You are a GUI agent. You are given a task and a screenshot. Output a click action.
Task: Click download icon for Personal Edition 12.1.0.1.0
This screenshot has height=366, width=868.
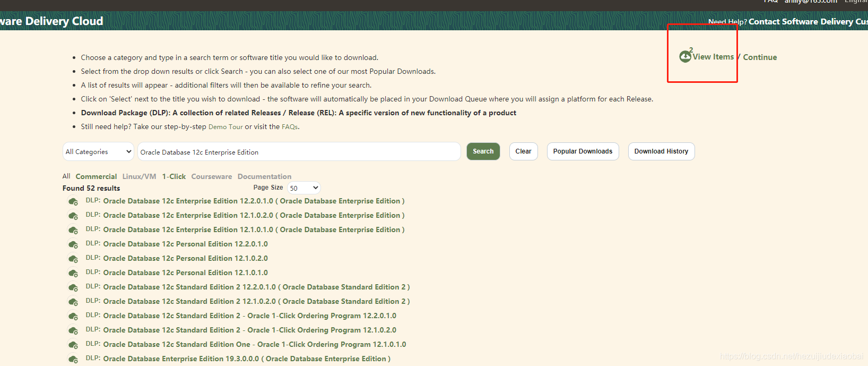point(73,273)
